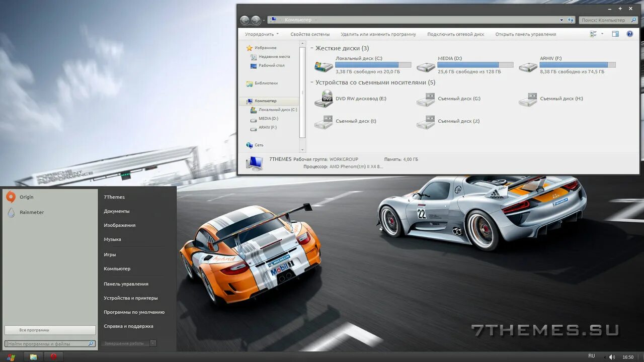Open Default Programs from Start menu

134,312
